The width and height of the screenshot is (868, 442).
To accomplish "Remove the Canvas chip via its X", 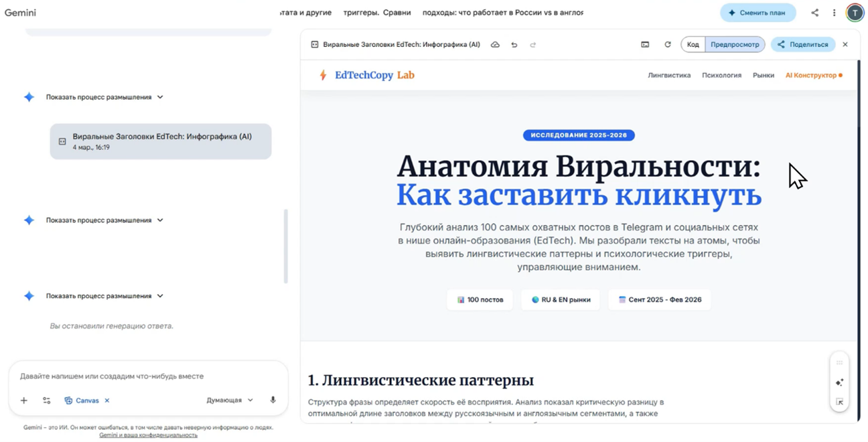I will pos(108,400).
